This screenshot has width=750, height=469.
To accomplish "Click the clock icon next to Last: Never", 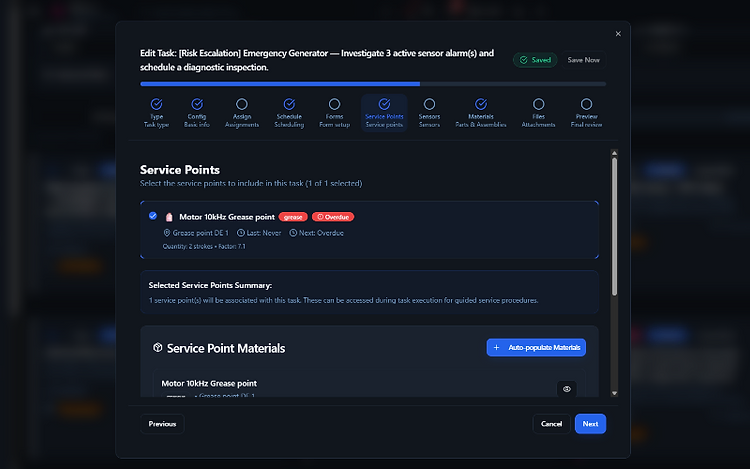I will [241, 233].
